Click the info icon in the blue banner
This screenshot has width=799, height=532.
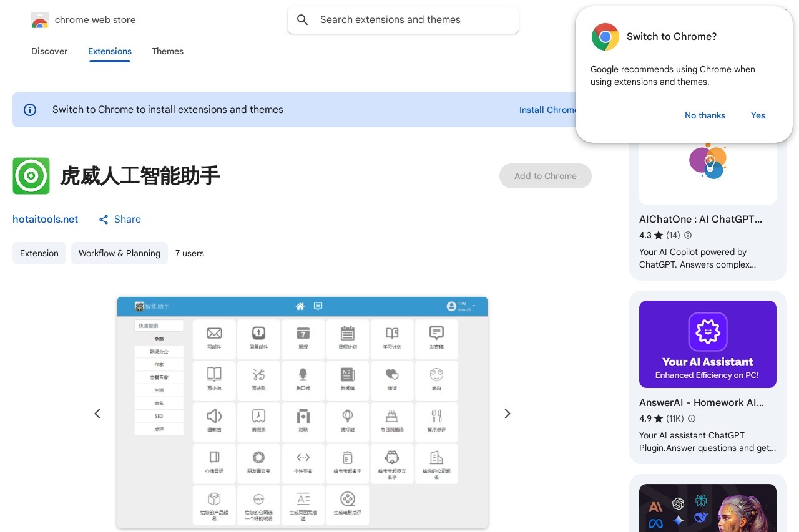pyautogui.click(x=30, y=110)
